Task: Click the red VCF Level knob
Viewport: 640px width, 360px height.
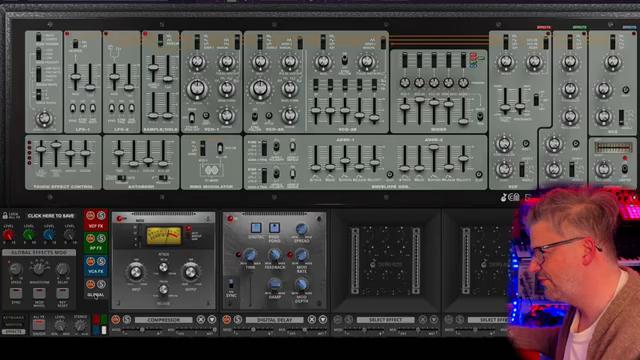Action: (x=8, y=235)
